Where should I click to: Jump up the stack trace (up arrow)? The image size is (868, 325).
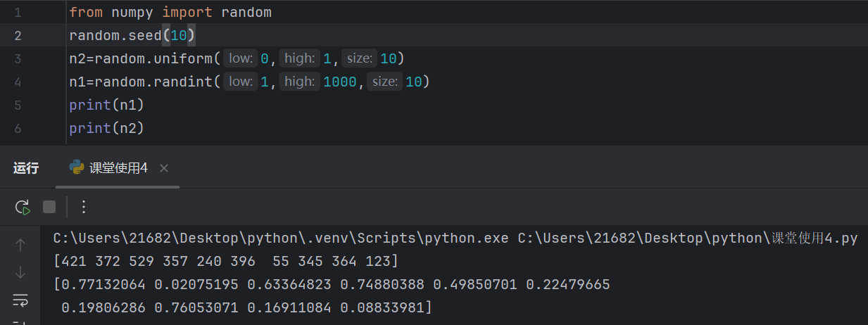coord(20,245)
